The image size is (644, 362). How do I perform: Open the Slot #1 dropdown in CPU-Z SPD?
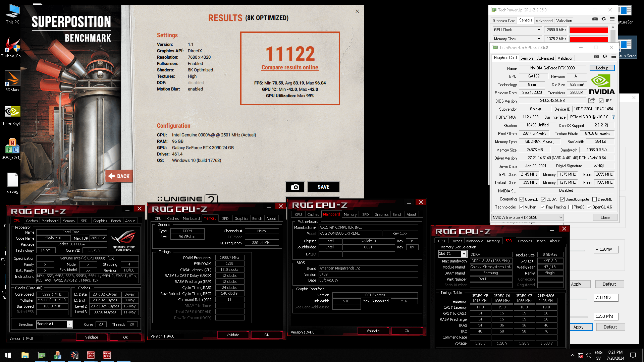(452, 254)
